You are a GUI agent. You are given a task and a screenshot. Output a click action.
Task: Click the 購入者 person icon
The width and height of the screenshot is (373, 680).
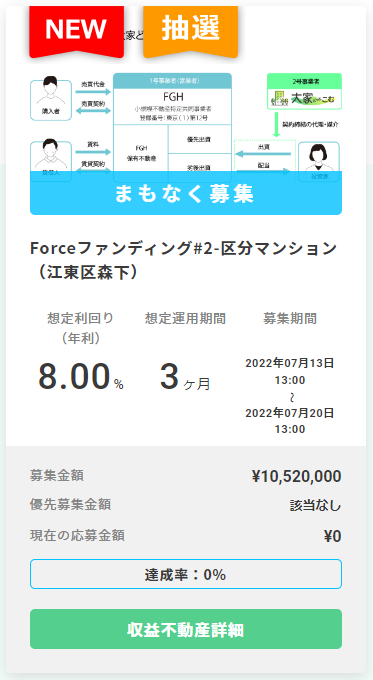[51, 100]
